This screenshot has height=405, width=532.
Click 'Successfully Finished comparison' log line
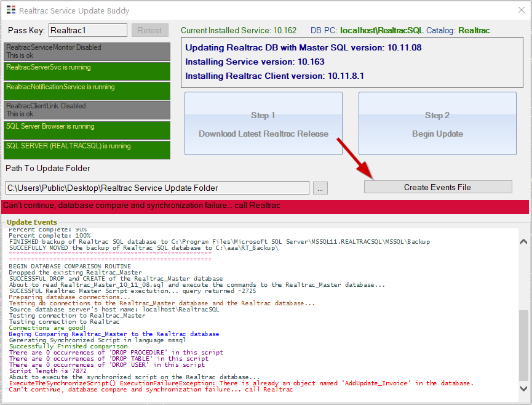point(68,347)
